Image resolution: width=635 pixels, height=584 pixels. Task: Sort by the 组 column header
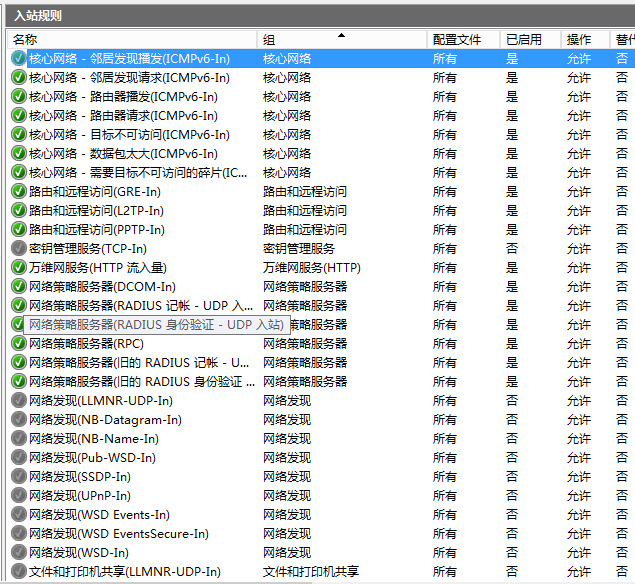point(342,40)
